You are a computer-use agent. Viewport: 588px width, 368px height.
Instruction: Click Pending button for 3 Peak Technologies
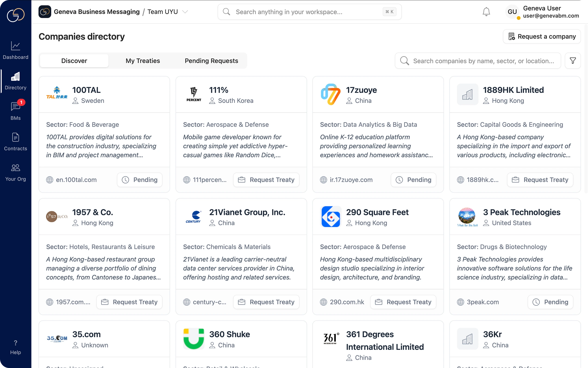(x=550, y=302)
